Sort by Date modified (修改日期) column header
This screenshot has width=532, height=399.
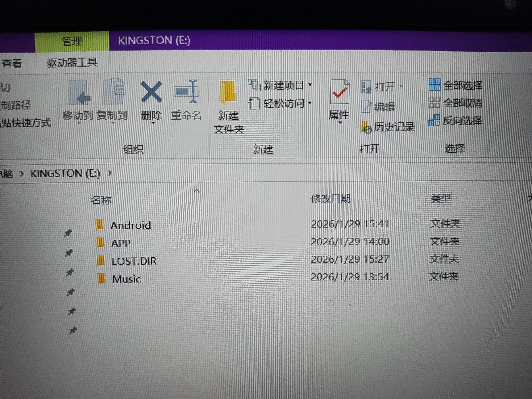tap(331, 199)
